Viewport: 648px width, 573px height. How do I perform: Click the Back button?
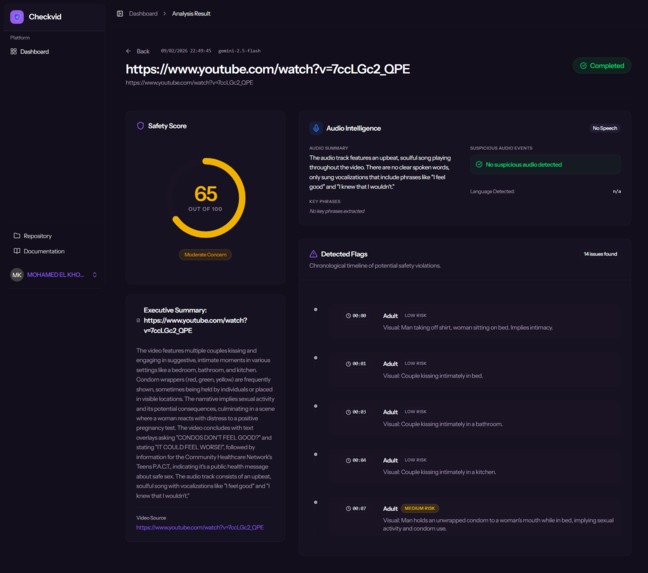tap(138, 51)
